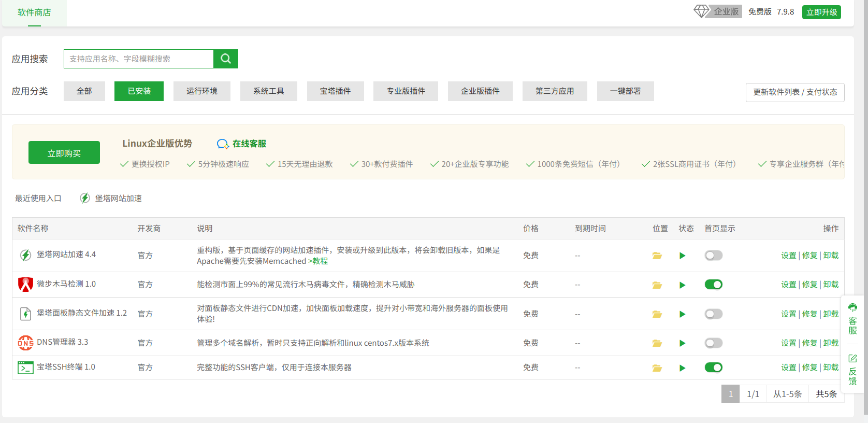Screen dimensions: 868x423
Task: Click 设置 for 微步木马检测 1.0
Action: (789, 285)
